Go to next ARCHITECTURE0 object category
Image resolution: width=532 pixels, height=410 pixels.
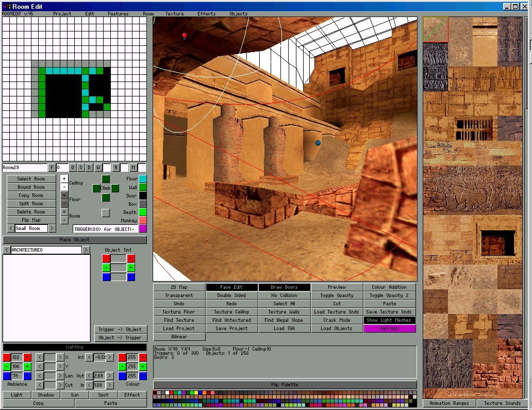pos(86,250)
